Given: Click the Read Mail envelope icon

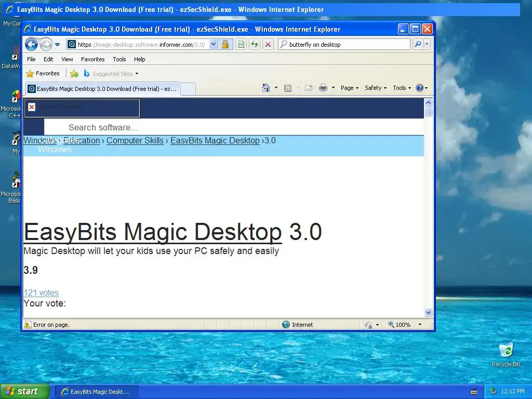Looking at the screenshot, I should coord(309,88).
